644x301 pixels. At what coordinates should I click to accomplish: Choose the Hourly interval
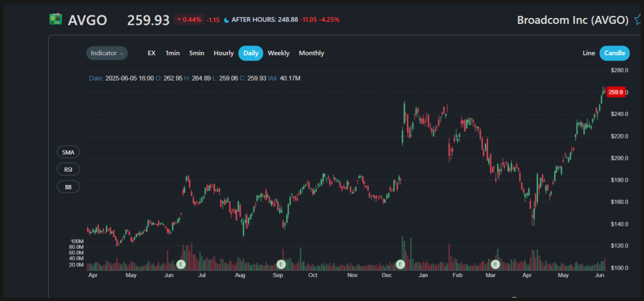[223, 53]
